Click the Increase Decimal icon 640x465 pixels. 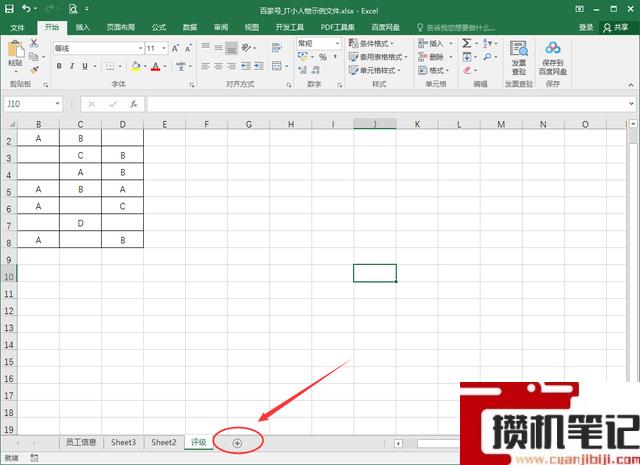(302, 70)
